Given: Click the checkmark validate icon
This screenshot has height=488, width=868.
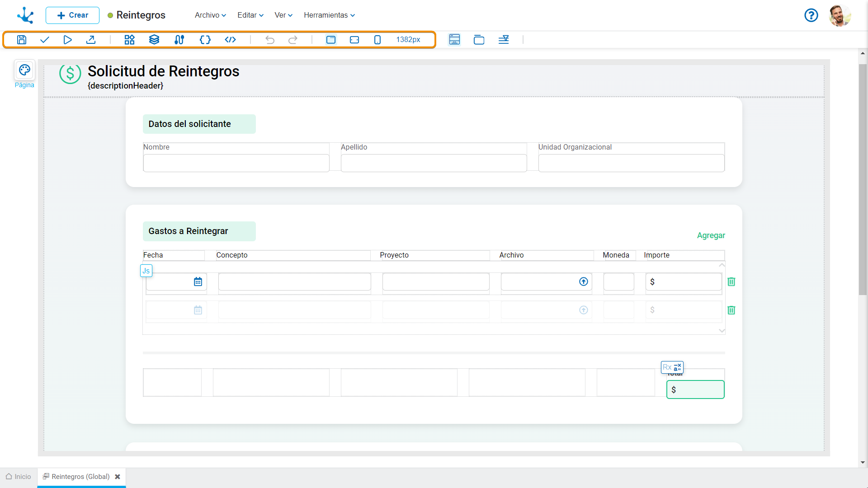Looking at the screenshot, I should [x=44, y=40].
